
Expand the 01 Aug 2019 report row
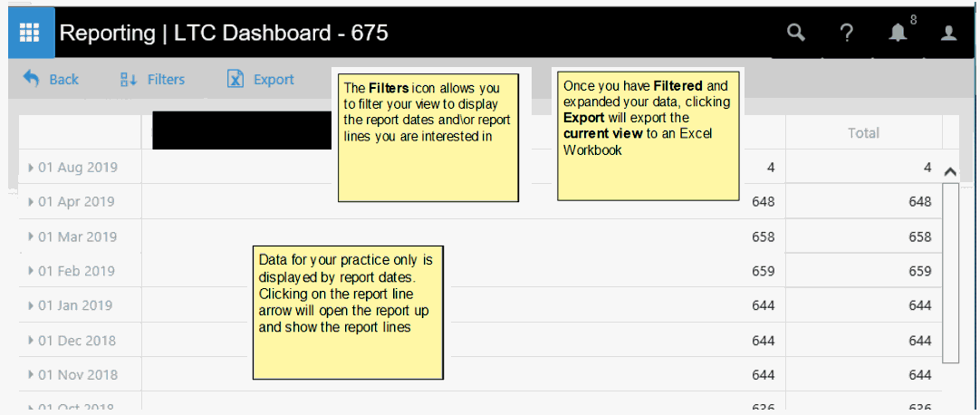click(32, 168)
